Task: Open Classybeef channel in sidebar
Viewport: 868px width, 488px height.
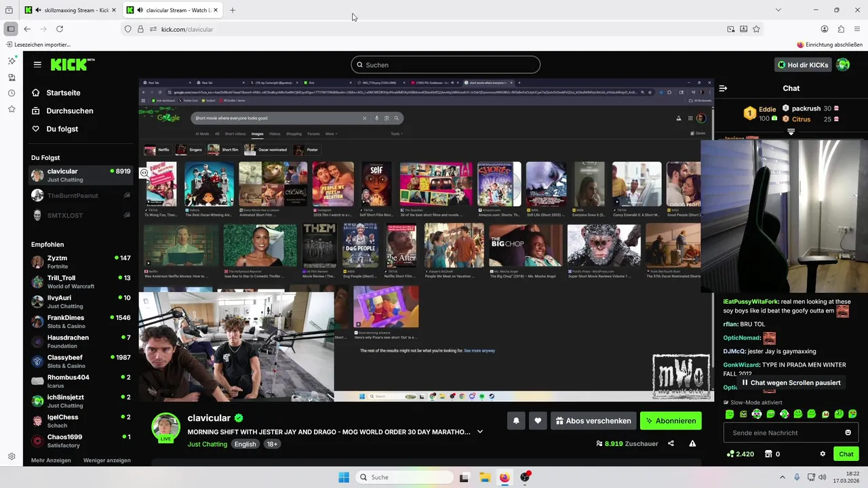Action: point(81,361)
